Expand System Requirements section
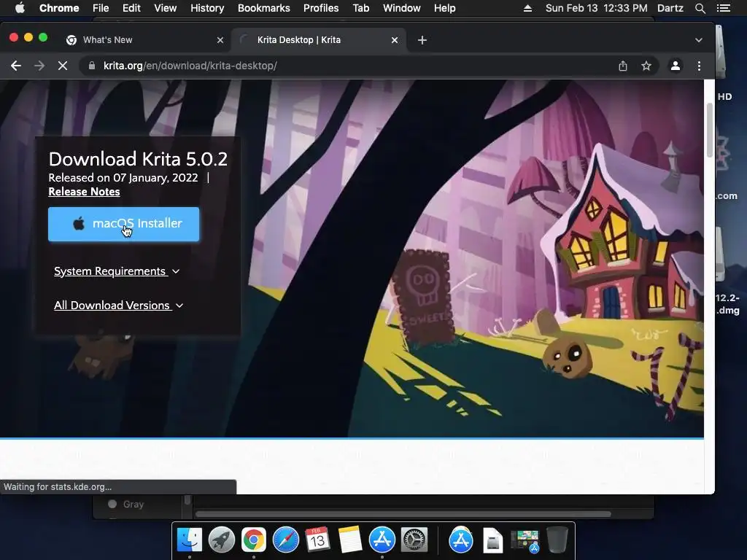 tap(117, 271)
